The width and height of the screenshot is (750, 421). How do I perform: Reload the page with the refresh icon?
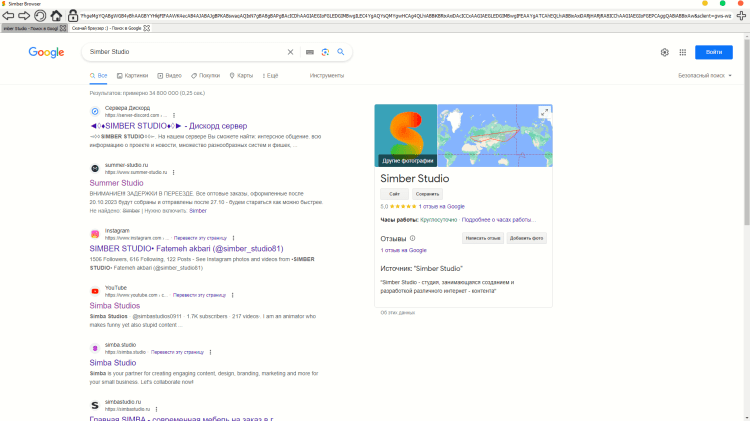39,16
